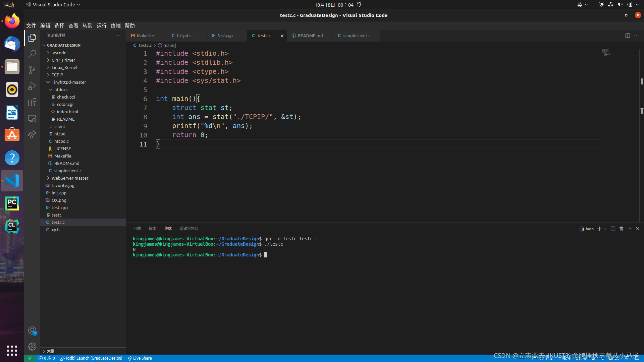
Task: Expand the CPP_Primer folder
Action: coord(83,60)
